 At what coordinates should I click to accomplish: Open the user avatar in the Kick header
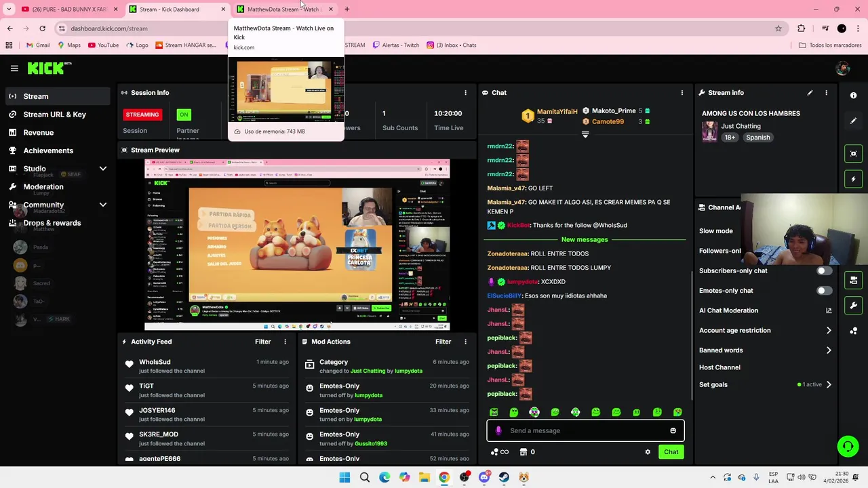(x=843, y=68)
